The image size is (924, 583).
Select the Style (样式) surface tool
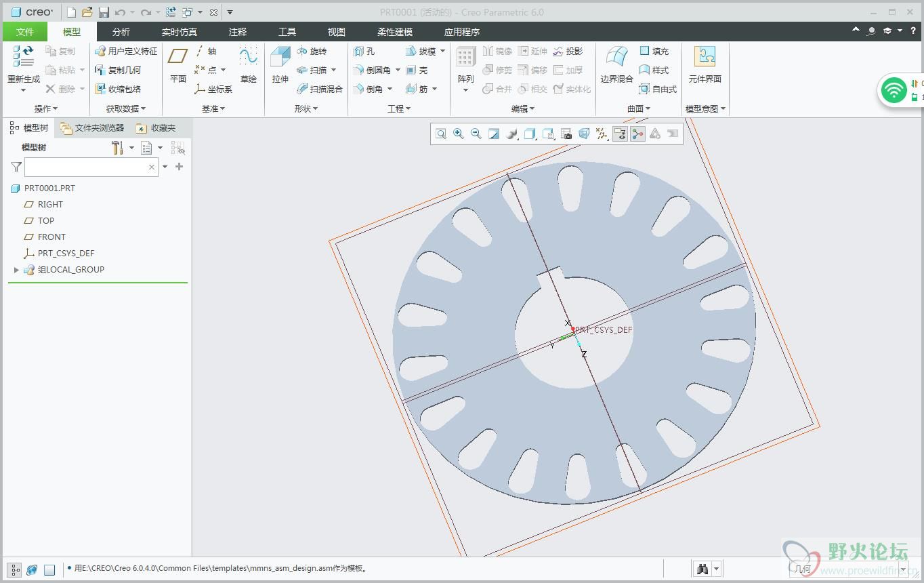click(654, 70)
